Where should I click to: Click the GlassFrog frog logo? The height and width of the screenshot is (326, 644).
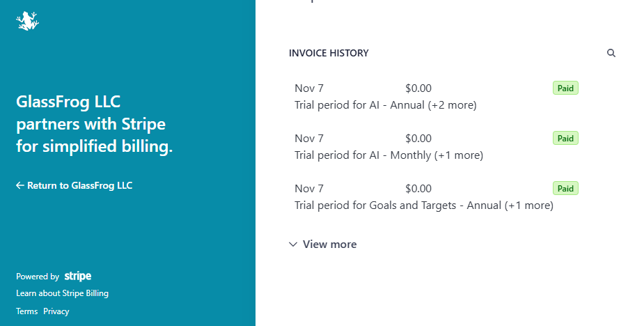pyautogui.click(x=27, y=22)
